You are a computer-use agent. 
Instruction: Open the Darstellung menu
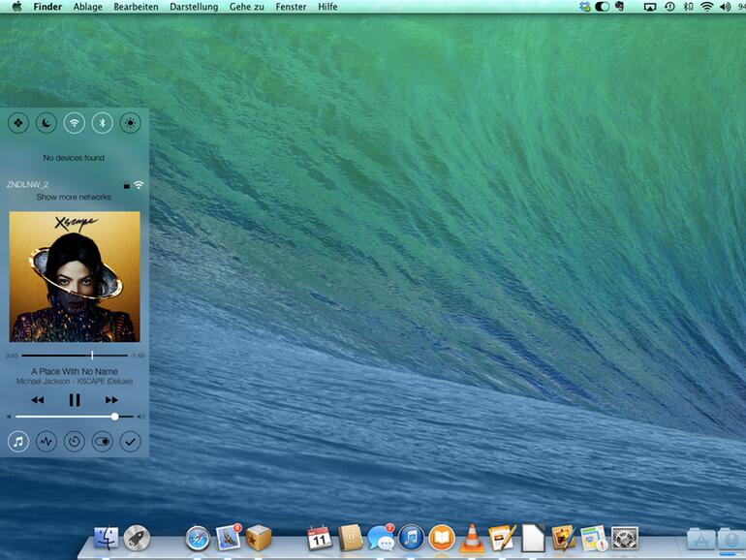194,7
